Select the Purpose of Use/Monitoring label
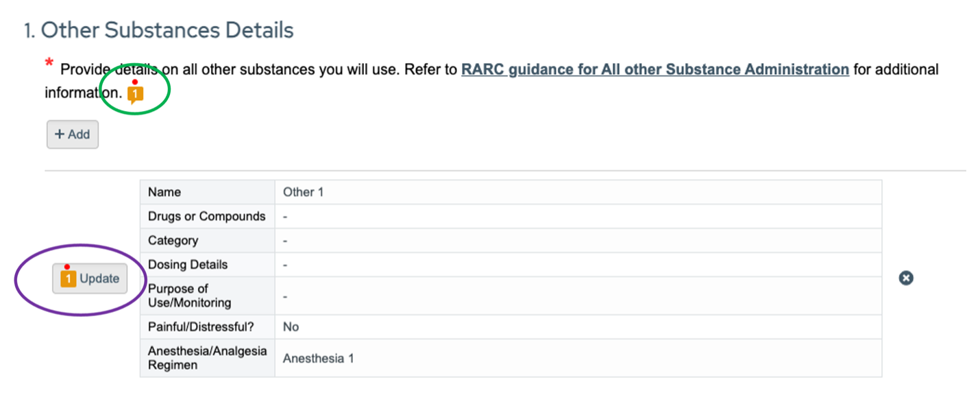Viewport: 980px width, 406px height. pos(188,296)
